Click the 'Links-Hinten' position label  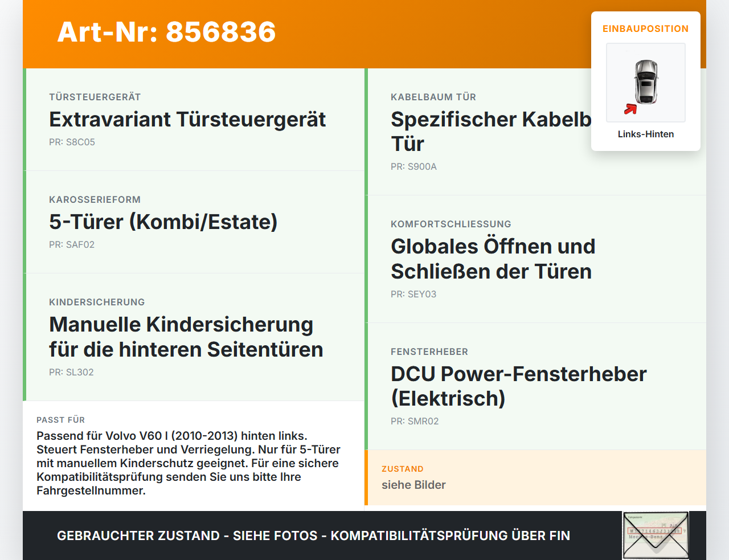[646, 134]
